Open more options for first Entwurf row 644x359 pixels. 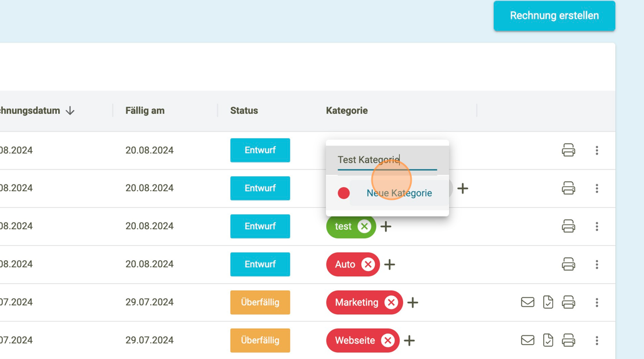click(597, 150)
